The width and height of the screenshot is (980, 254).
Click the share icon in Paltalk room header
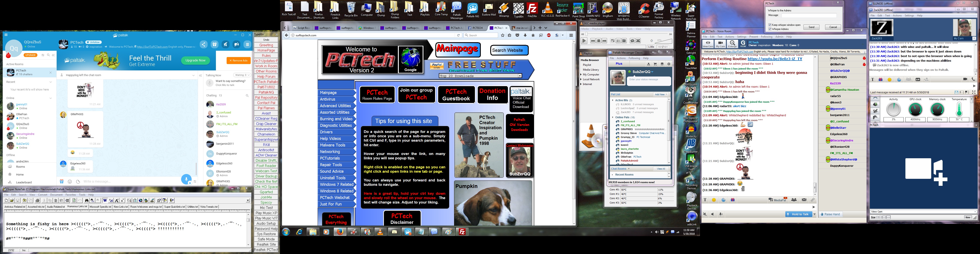click(203, 45)
